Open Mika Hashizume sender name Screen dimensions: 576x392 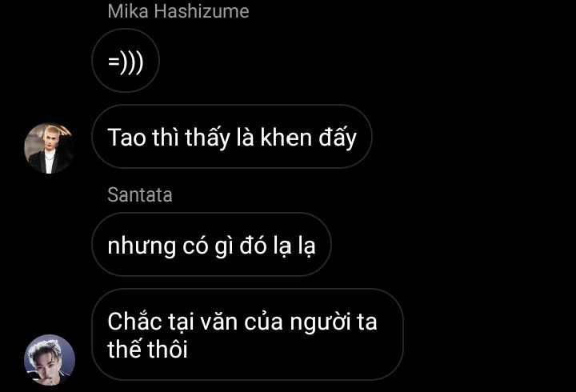pyautogui.click(x=178, y=11)
